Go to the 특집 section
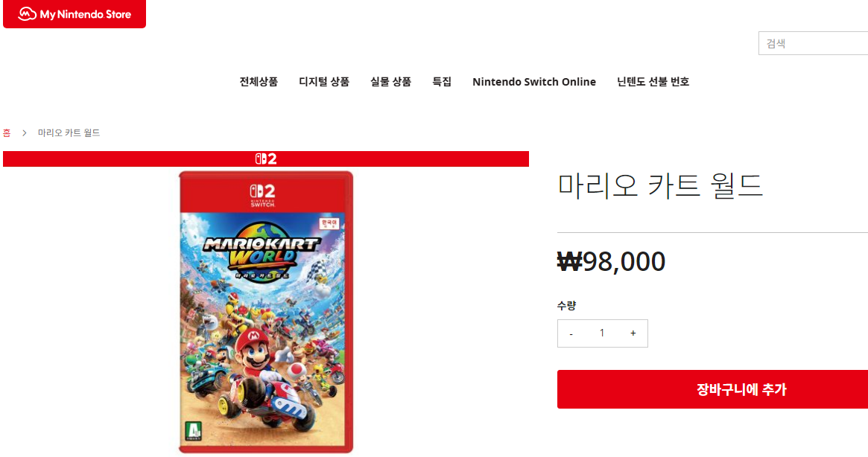 click(442, 82)
